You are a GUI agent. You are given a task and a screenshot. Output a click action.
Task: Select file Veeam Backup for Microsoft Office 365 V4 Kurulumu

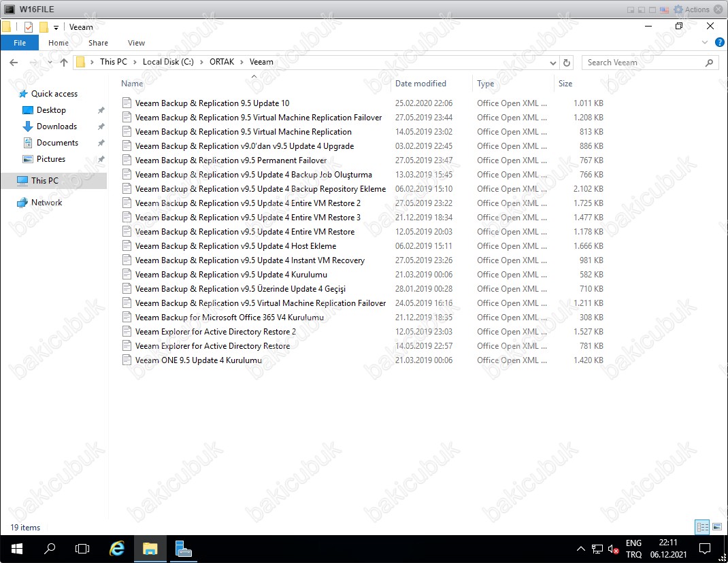tap(229, 318)
